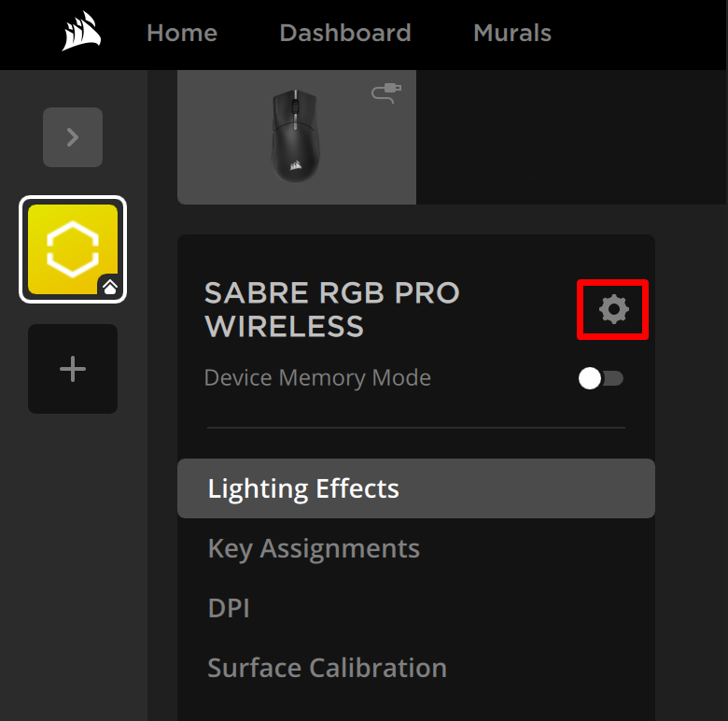Click the Corsair logo on the mouse image

click(x=295, y=165)
